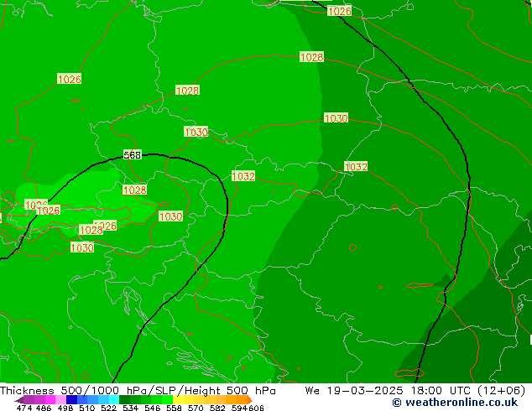Click the date text 'We 19-03-2025 18:00 UTC'
The image size is (532, 411).
point(389,390)
